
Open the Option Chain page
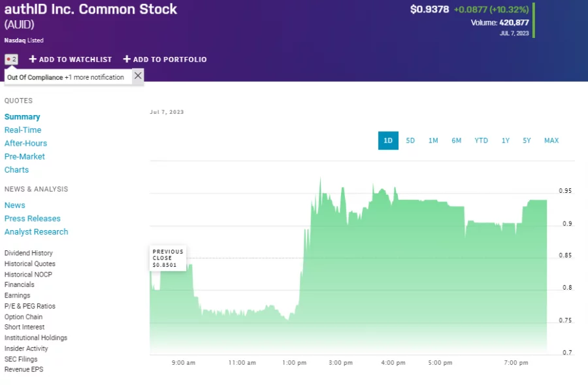coord(24,316)
